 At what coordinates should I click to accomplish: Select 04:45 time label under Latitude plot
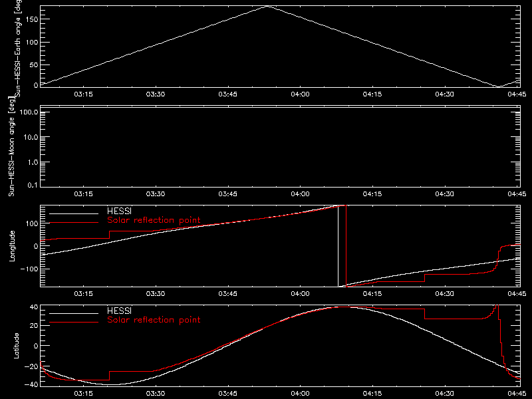[x=517, y=393]
